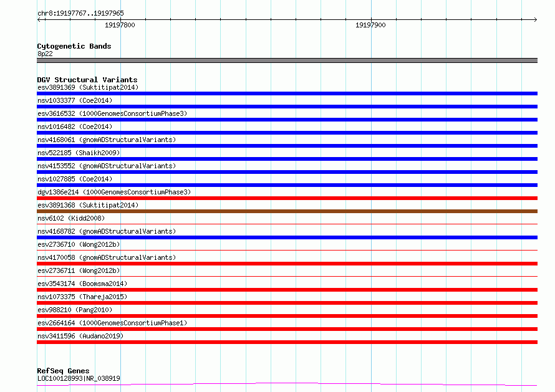Select variant label esv2736711 (Wong2012b)
Viewport: 555px width, 392px height.
(79, 270)
